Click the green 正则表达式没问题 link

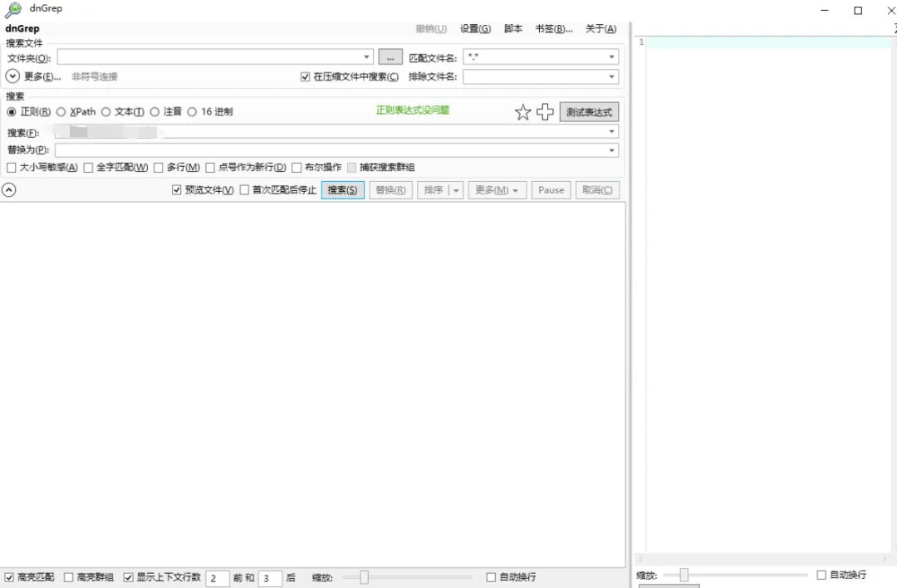(x=413, y=109)
